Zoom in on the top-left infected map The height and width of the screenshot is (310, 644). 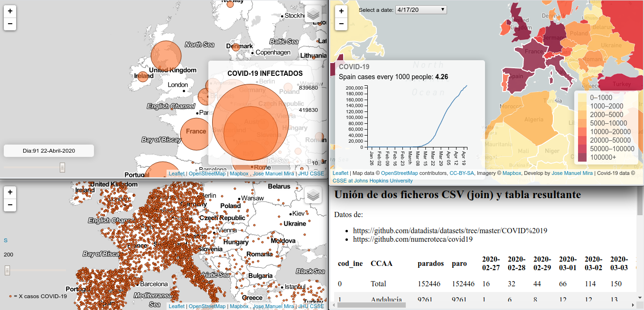pyautogui.click(x=10, y=11)
